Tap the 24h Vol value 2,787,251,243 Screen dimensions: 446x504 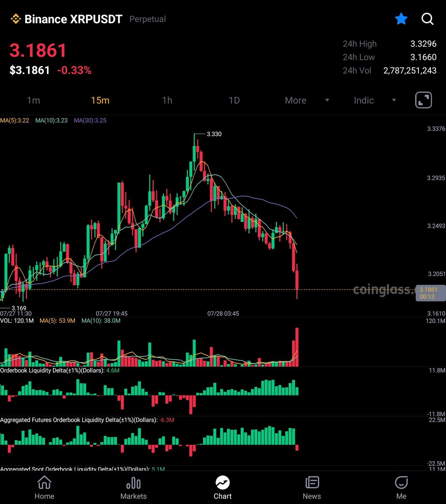tap(410, 71)
